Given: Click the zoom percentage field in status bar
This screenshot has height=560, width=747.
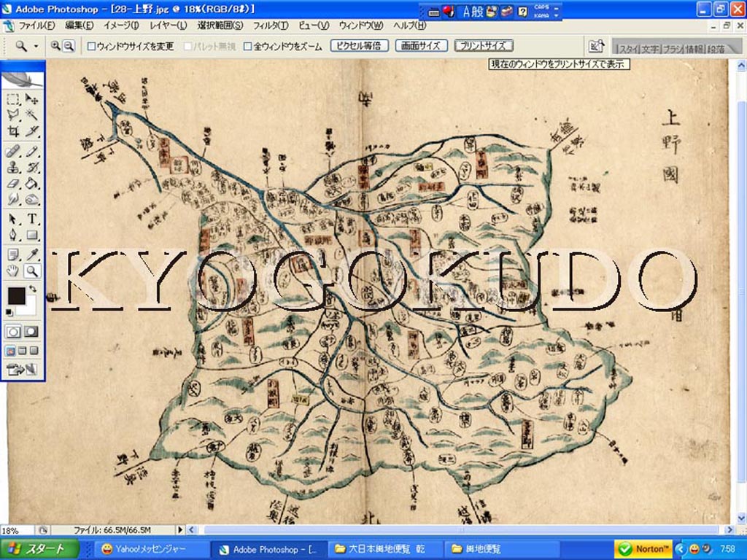Looking at the screenshot, I should point(17,530).
